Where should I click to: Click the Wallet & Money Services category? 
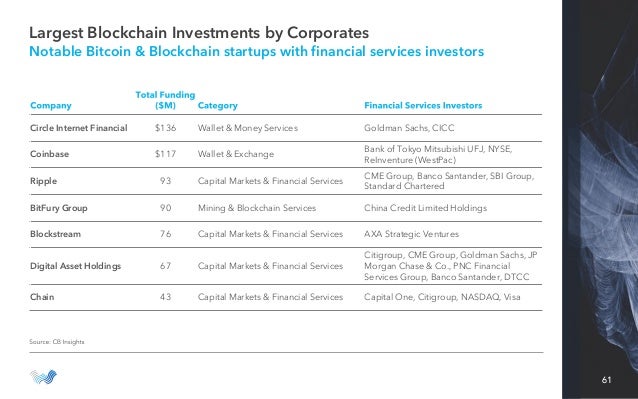(248, 128)
